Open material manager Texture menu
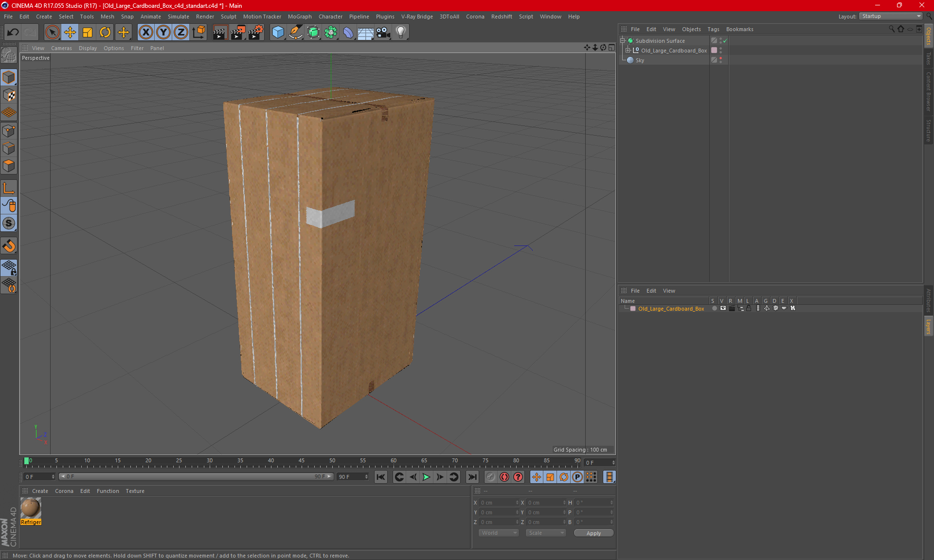 (x=135, y=491)
